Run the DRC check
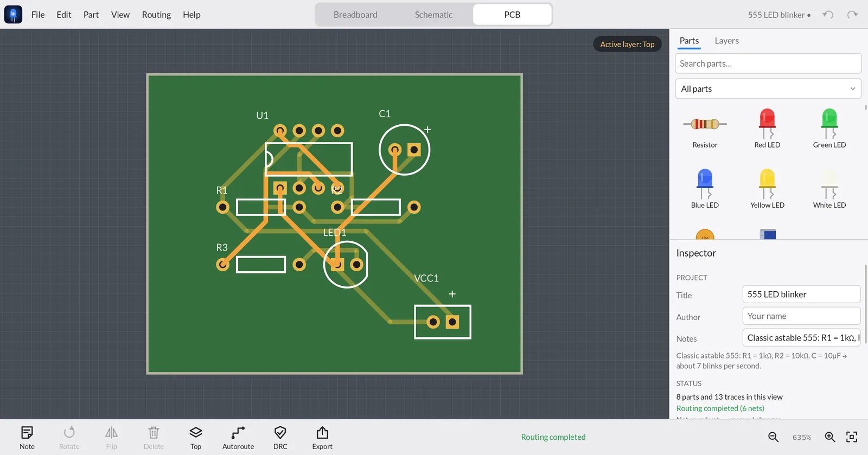868x455 pixels. pos(280,438)
